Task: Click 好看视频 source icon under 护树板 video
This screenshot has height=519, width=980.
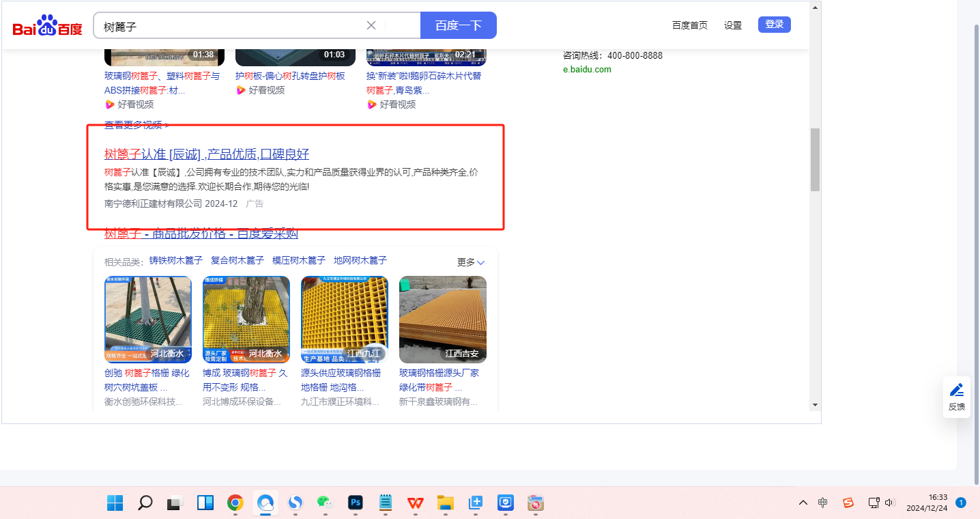Action: coord(241,90)
